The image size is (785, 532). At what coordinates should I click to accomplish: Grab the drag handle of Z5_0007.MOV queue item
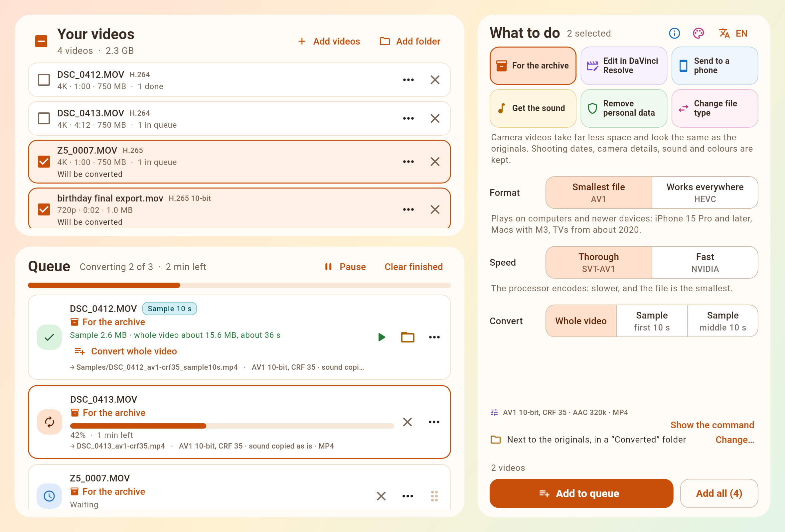pos(434,495)
